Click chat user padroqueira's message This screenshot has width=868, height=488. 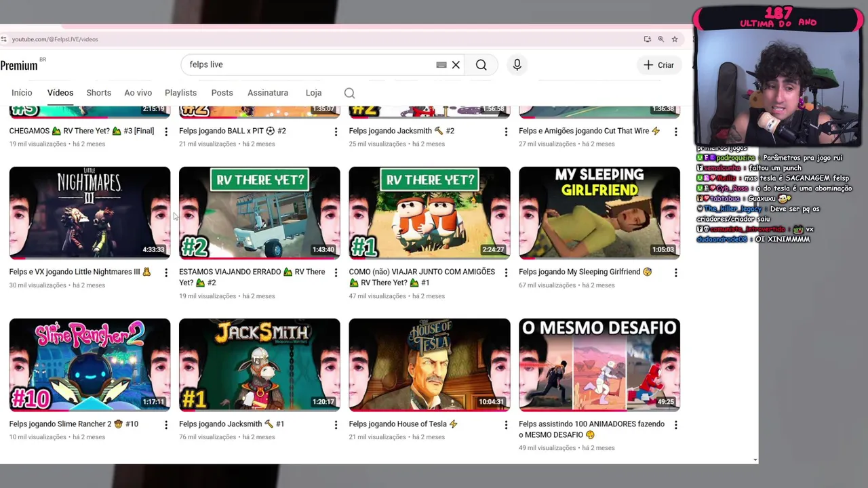(770, 158)
